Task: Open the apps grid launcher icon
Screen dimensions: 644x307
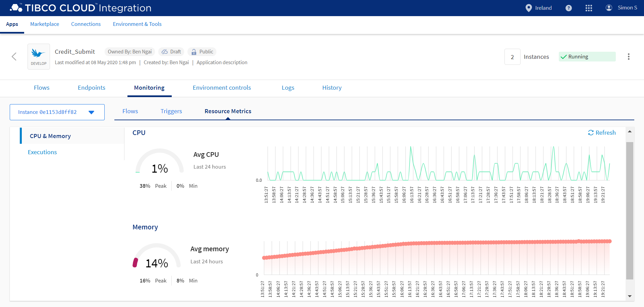Action: click(x=589, y=8)
